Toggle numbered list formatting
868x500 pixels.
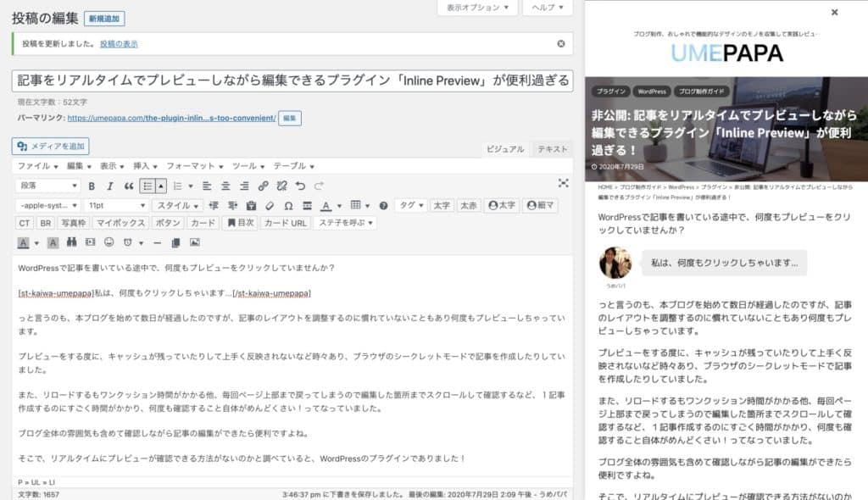point(177,186)
